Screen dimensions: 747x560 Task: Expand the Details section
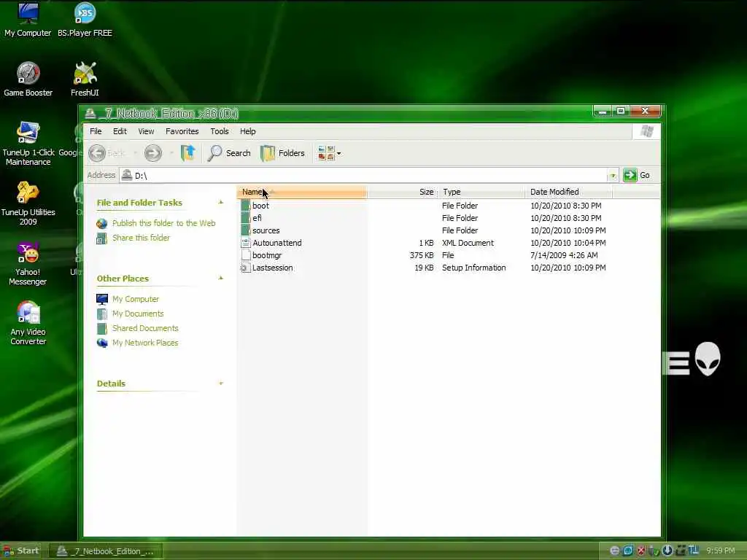click(x=221, y=384)
